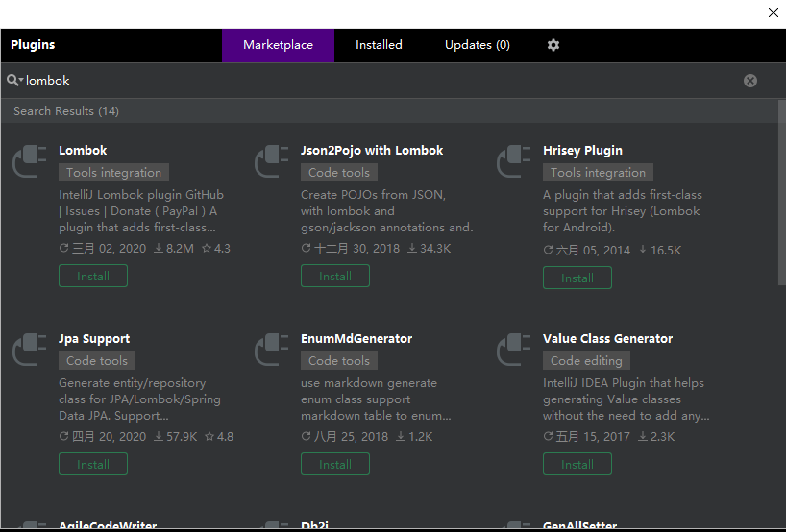Click the Hrisey Plugin description text
Viewport: 786px width, 532px height.
(623, 211)
